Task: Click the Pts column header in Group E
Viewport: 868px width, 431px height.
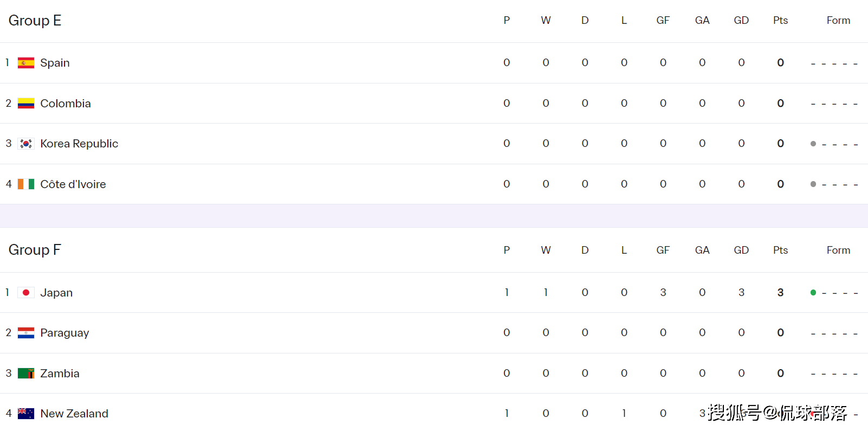Action: pyautogui.click(x=780, y=21)
